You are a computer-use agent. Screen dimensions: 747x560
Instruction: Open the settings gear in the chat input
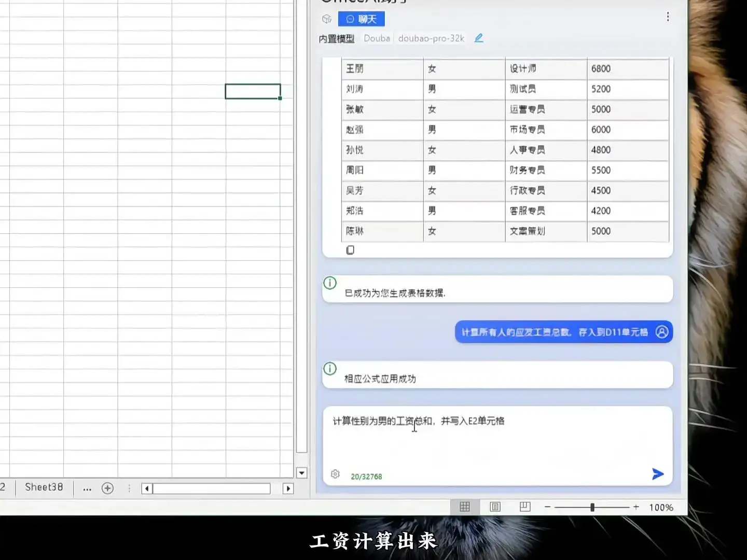pyautogui.click(x=335, y=474)
